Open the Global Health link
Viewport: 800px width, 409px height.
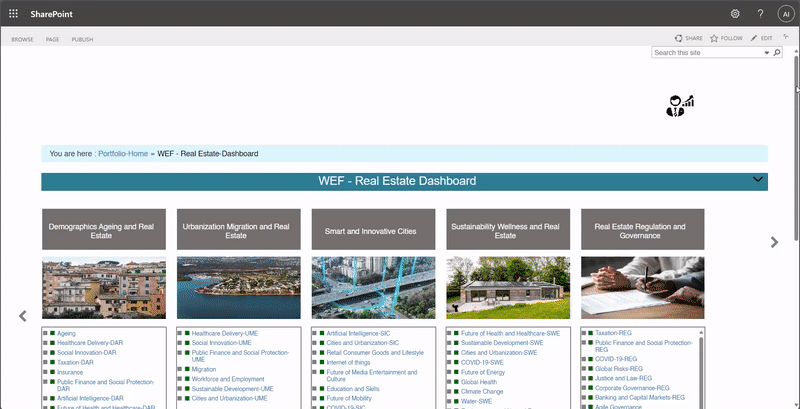(479, 382)
